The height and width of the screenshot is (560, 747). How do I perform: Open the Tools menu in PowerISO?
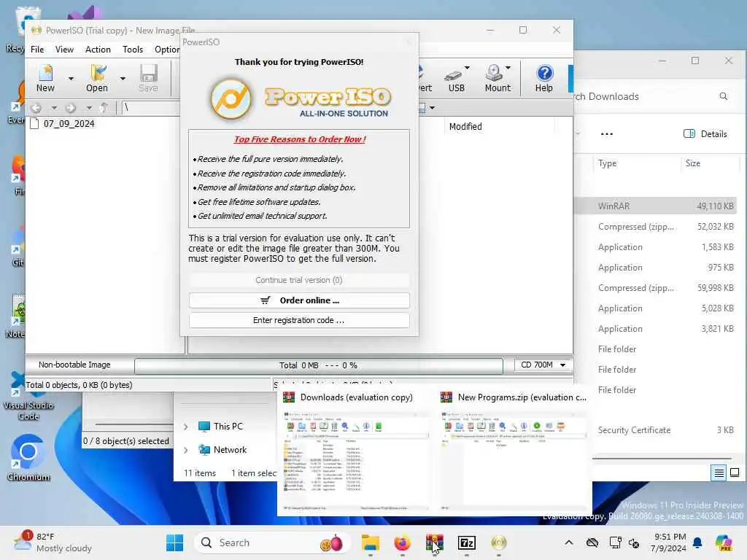pos(133,50)
